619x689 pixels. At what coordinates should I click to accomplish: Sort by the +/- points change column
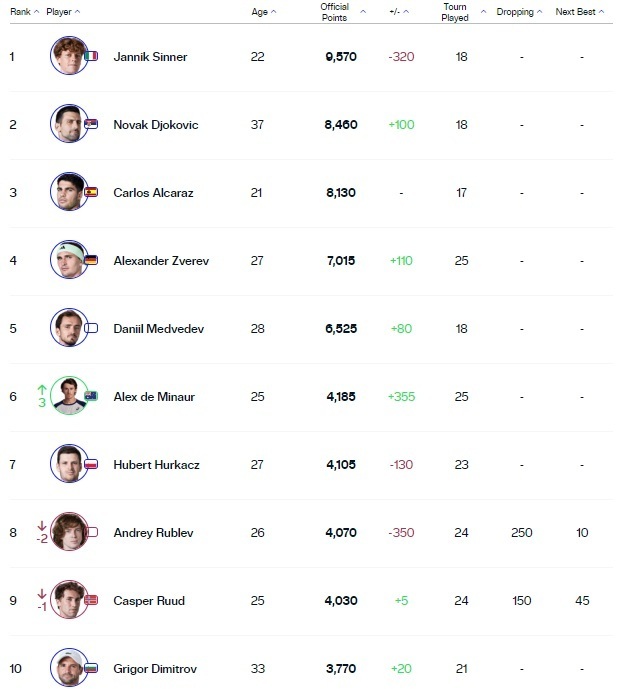(x=401, y=12)
